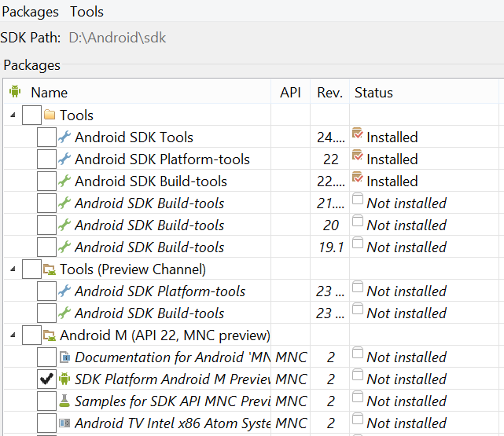Click not-installed status icon for preview Platform-tools
Screen dimensions: 504x436
pyautogui.click(x=358, y=287)
